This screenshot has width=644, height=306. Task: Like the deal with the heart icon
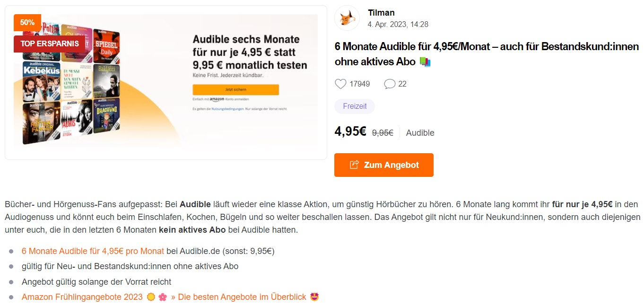point(340,84)
